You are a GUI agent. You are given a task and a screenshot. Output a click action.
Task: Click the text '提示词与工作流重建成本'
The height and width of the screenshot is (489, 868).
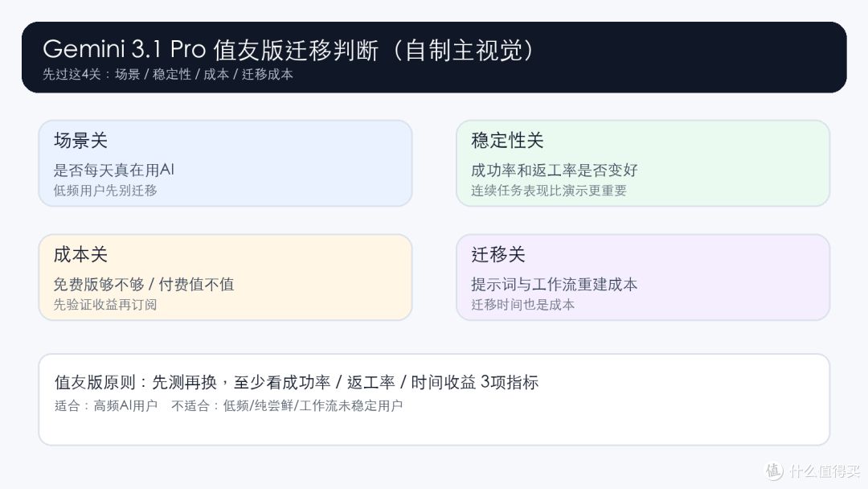(x=554, y=284)
